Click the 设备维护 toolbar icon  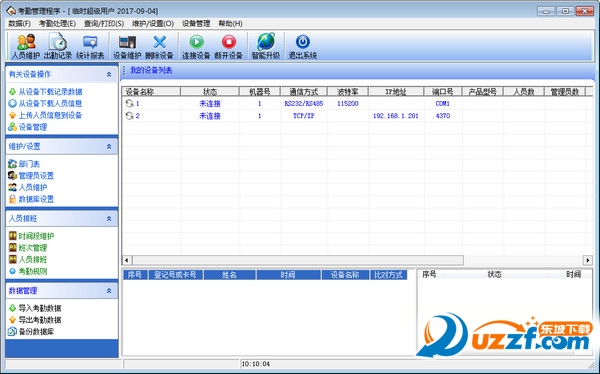click(x=127, y=46)
